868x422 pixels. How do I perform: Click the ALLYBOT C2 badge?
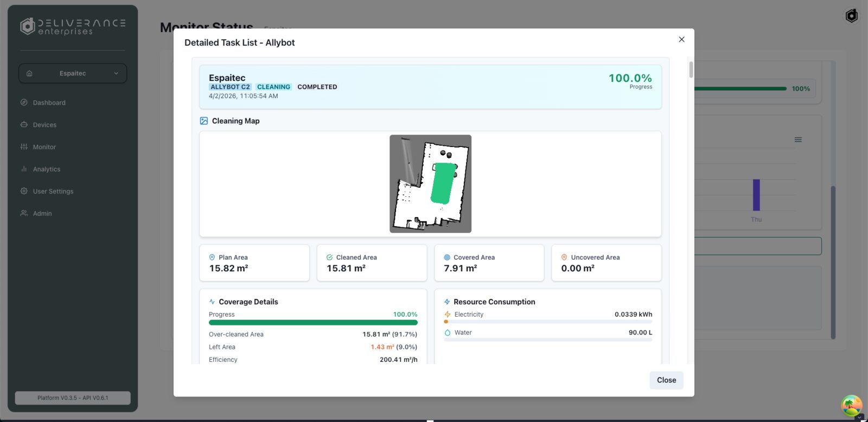(230, 87)
